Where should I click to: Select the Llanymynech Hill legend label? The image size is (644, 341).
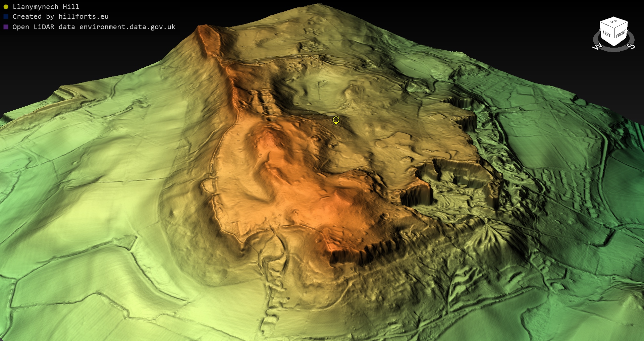[46, 7]
